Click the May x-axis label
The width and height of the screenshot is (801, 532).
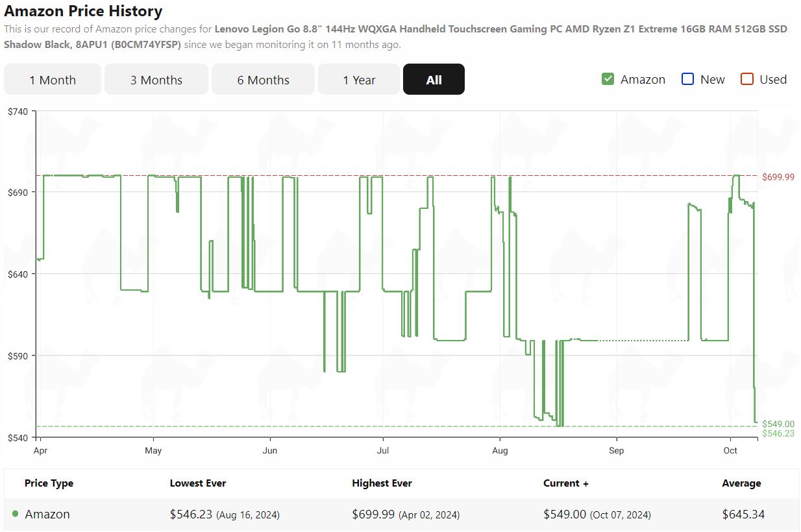(153, 450)
